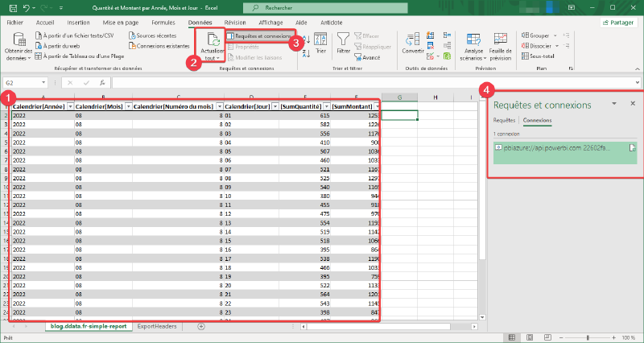644x343 pixels.
Task: Open the Antidote tab
Action: (x=331, y=23)
